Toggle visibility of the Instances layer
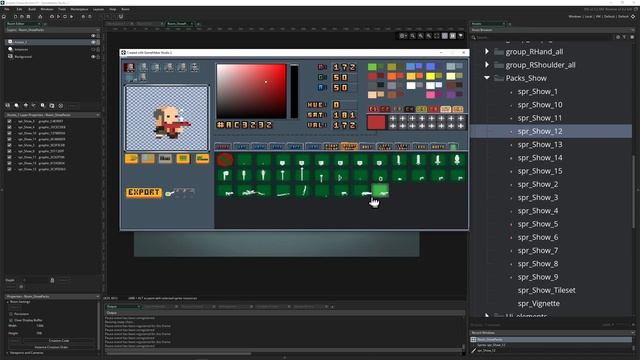The image size is (640, 360). pos(93,49)
